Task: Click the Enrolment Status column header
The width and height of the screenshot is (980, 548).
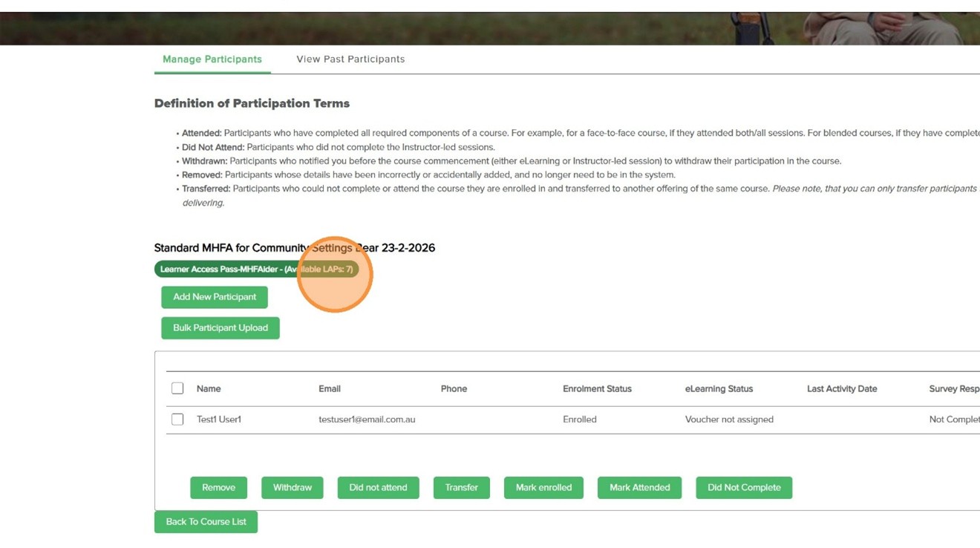Action: [597, 389]
